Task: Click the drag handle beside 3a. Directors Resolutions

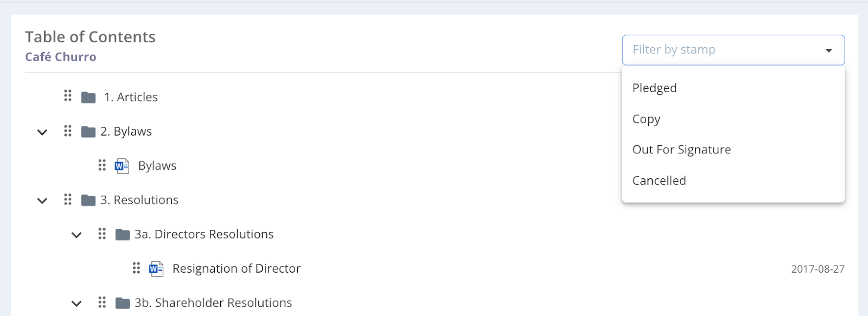Action: [102, 234]
